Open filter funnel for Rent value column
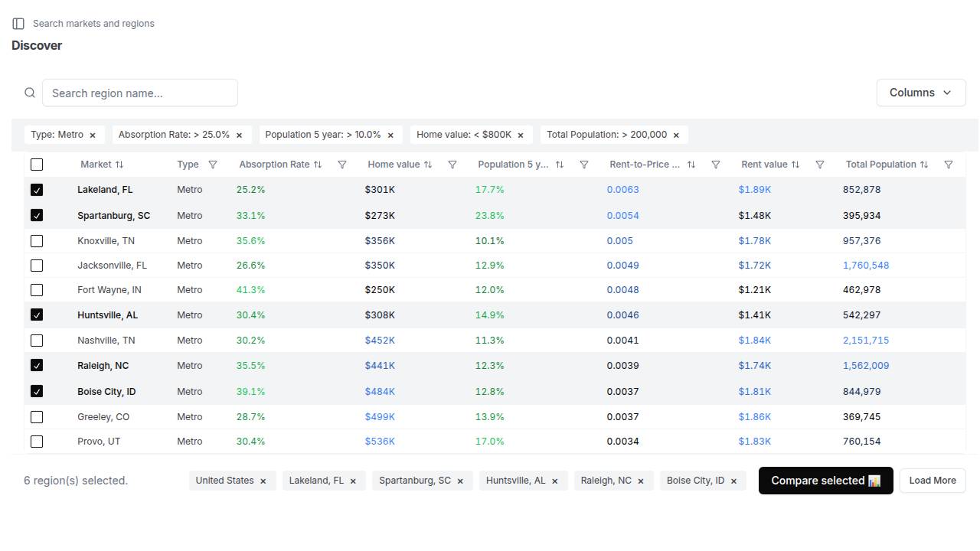The height and width of the screenshot is (551, 980). point(820,165)
